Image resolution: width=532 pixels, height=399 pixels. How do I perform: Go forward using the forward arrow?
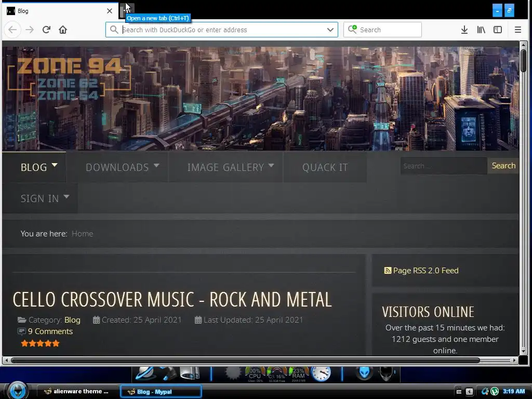(x=30, y=30)
